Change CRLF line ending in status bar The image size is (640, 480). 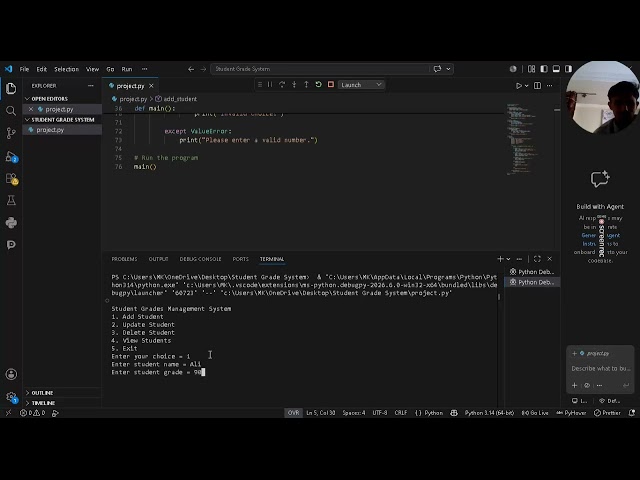point(400,413)
